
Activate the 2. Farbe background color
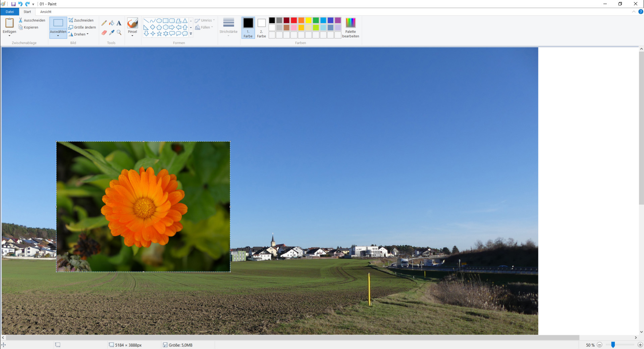pyautogui.click(x=262, y=28)
